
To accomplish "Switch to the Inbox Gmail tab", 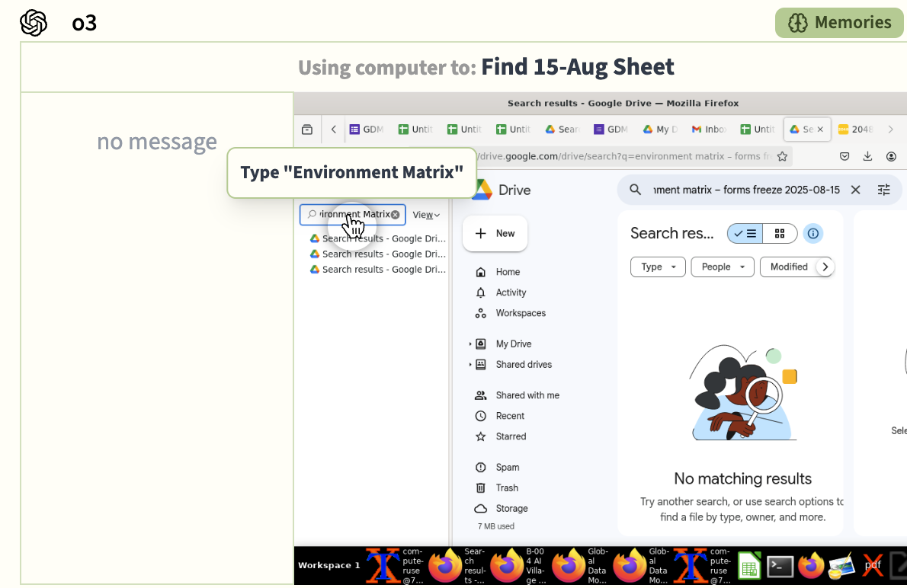I will [709, 129].
